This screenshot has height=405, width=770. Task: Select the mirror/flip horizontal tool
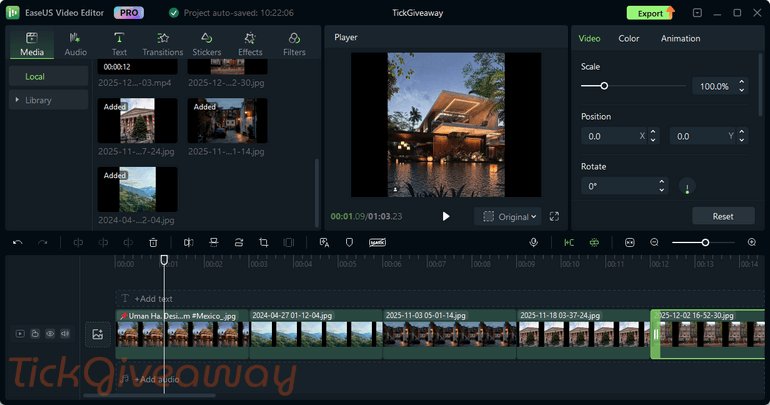coord(189,243)
